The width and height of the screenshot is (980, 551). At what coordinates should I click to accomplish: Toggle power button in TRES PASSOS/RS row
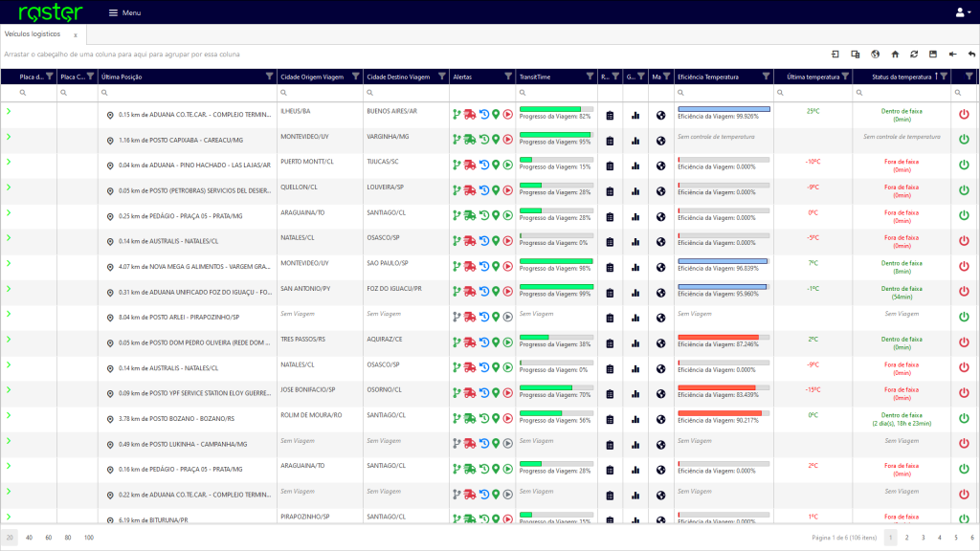[x=964, y=342]
